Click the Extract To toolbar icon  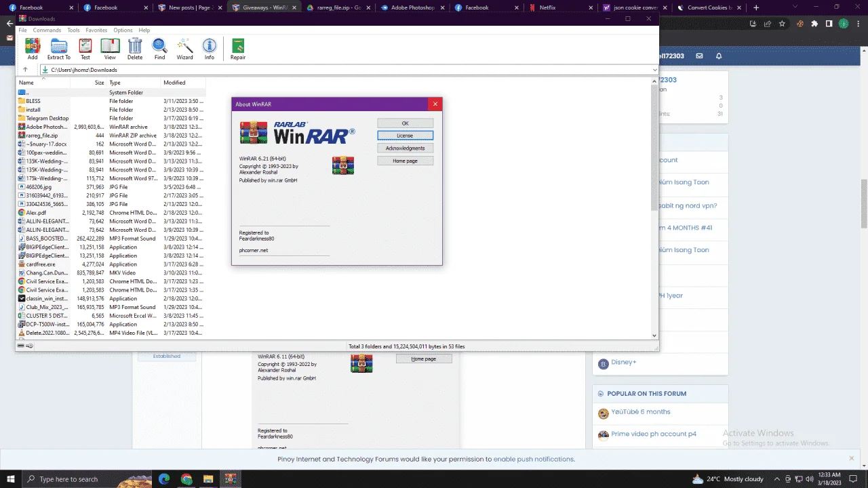coord(59,49)
